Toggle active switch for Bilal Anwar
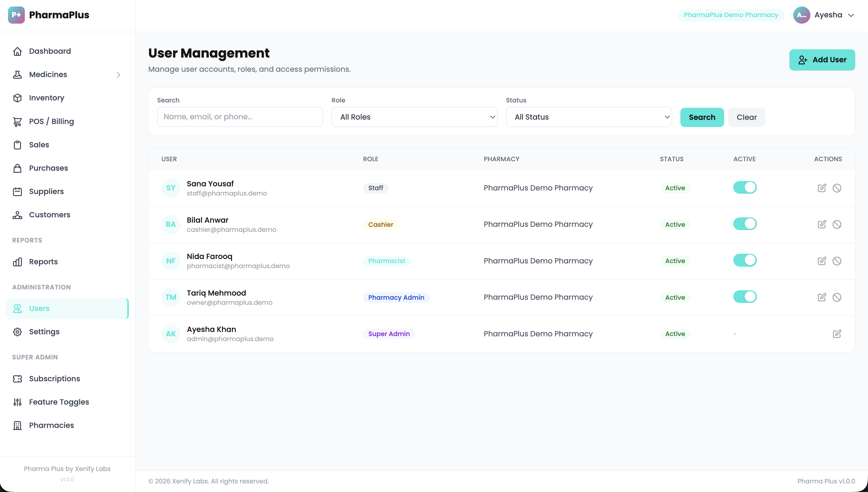The image size is (868, 492). coord(745,224)
